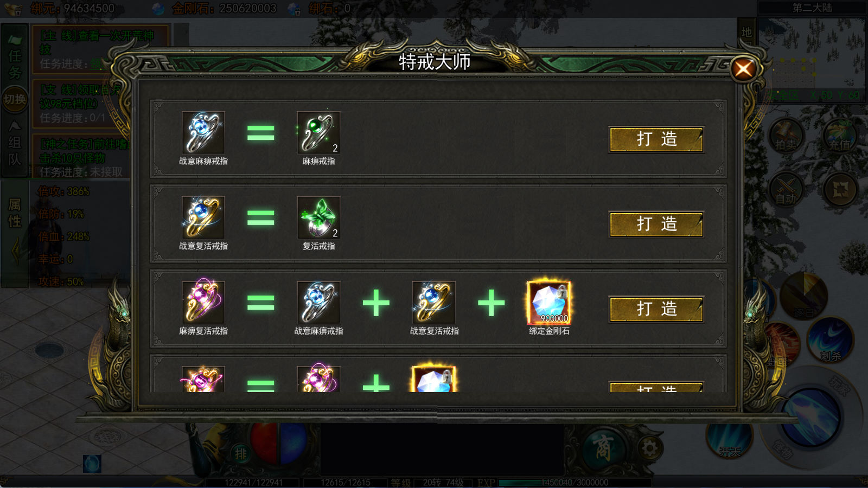Select the pink 麻痹复活戒指 result icon

click(203, 302)
